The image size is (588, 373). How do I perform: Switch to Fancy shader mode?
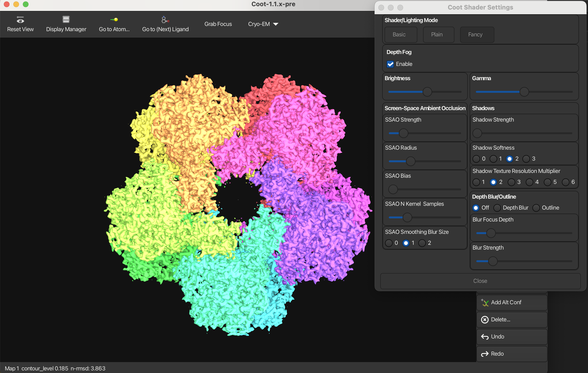pos(477,34)
